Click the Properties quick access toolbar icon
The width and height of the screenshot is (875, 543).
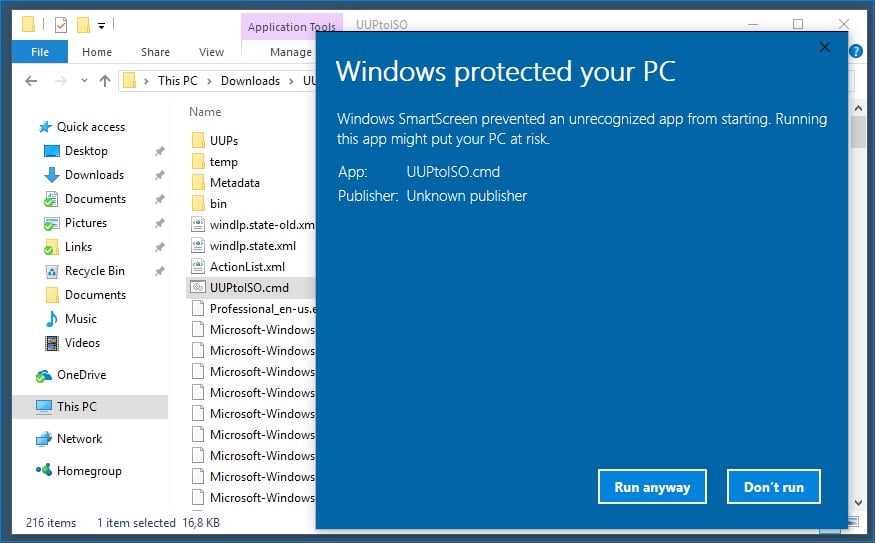pyautogui.click(x=61, y=25)
